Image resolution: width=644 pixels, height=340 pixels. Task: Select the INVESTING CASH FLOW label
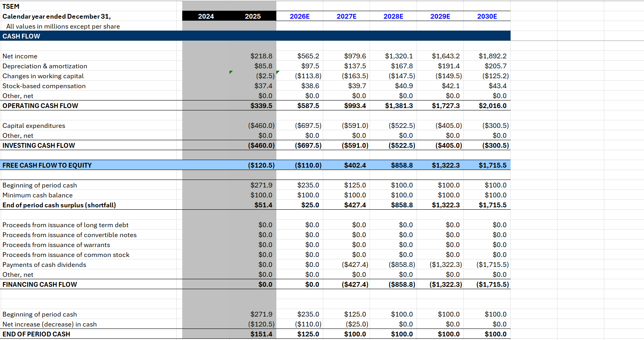tap(39, 145)
